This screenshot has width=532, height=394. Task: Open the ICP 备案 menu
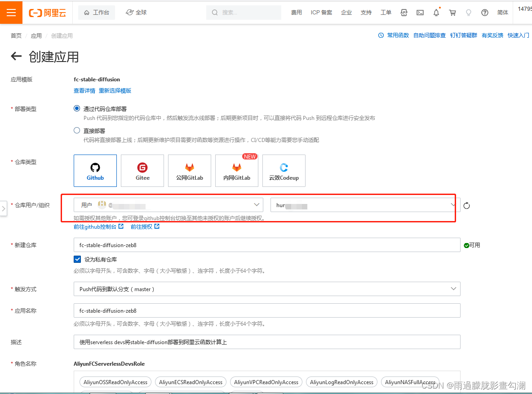click(x=321, y=13)
